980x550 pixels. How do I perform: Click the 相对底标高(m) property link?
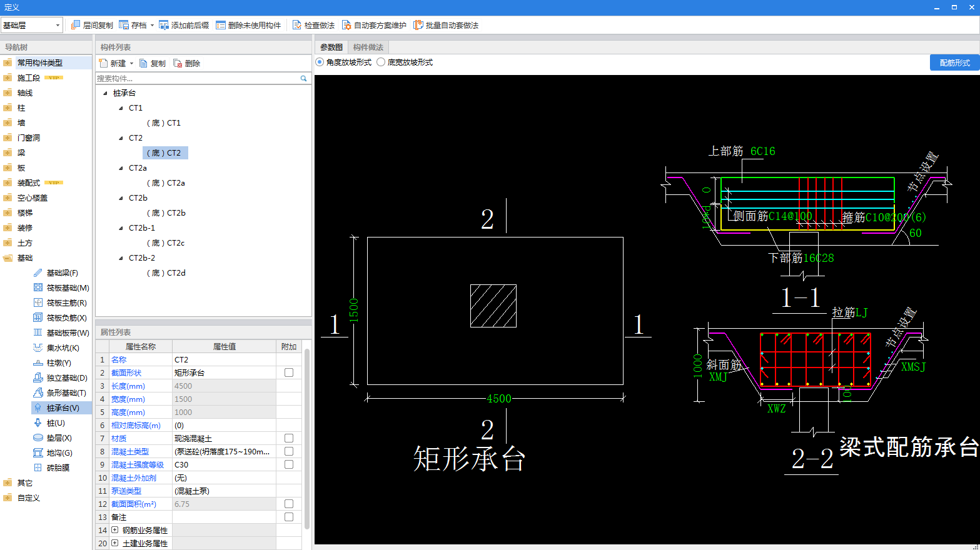click(x=136, y=425)
